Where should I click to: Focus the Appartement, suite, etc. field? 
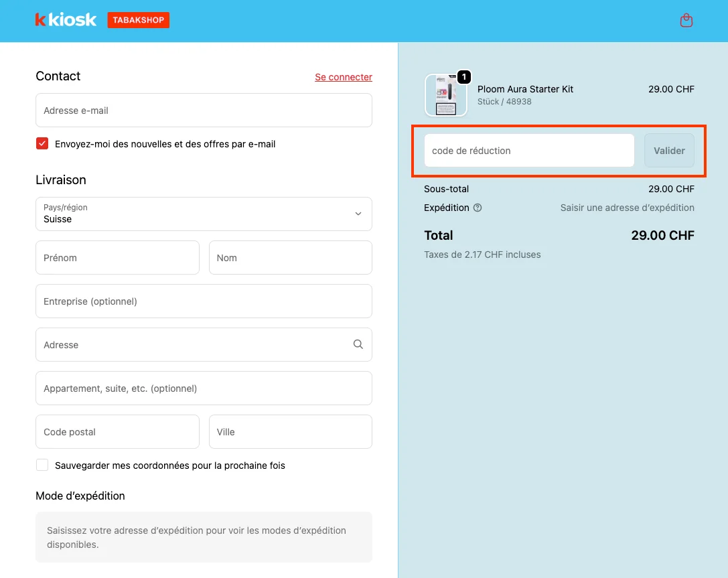pos(204,388)
